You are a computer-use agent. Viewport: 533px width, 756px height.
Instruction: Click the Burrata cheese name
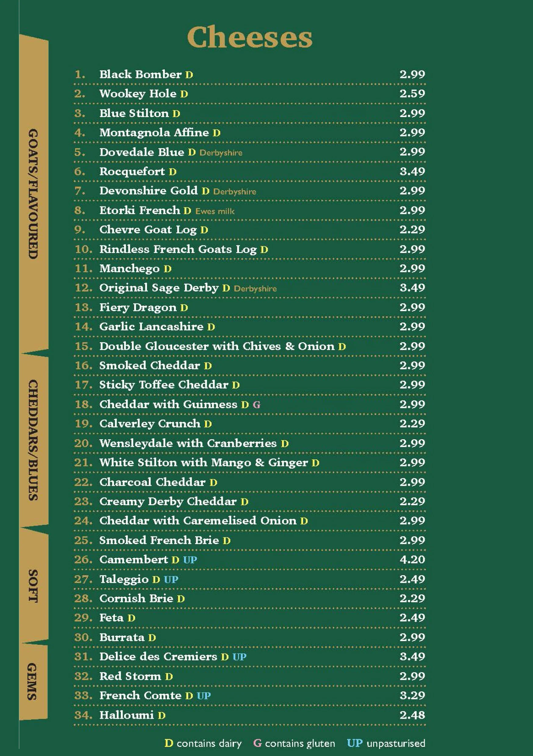(x=122, y=637)
